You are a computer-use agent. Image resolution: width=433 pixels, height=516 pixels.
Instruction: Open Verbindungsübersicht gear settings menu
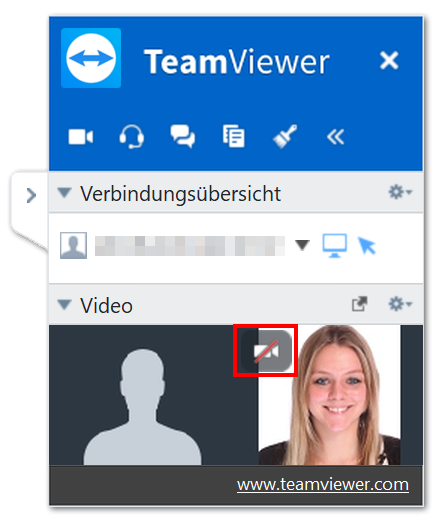[x=400, y=192]
